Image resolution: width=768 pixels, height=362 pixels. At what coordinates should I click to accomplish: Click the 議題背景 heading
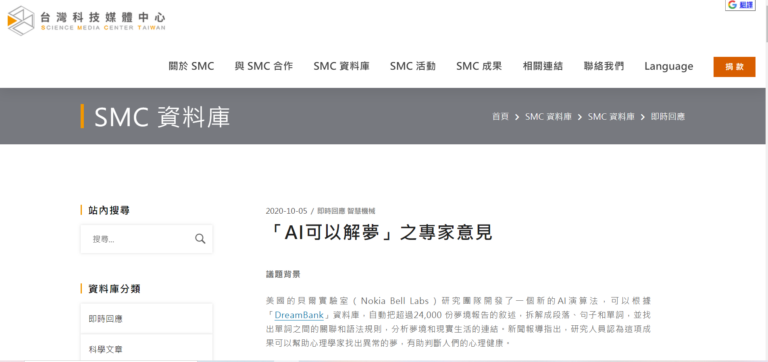(283, 274)
